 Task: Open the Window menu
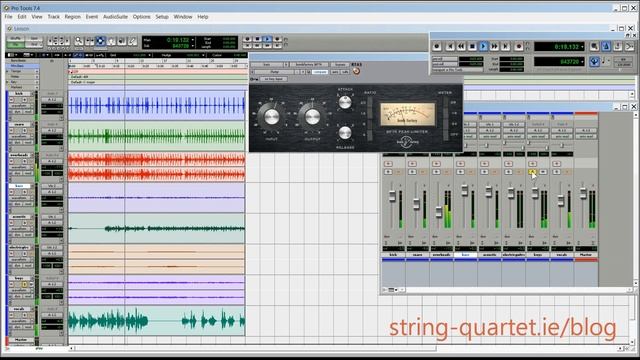183,17
